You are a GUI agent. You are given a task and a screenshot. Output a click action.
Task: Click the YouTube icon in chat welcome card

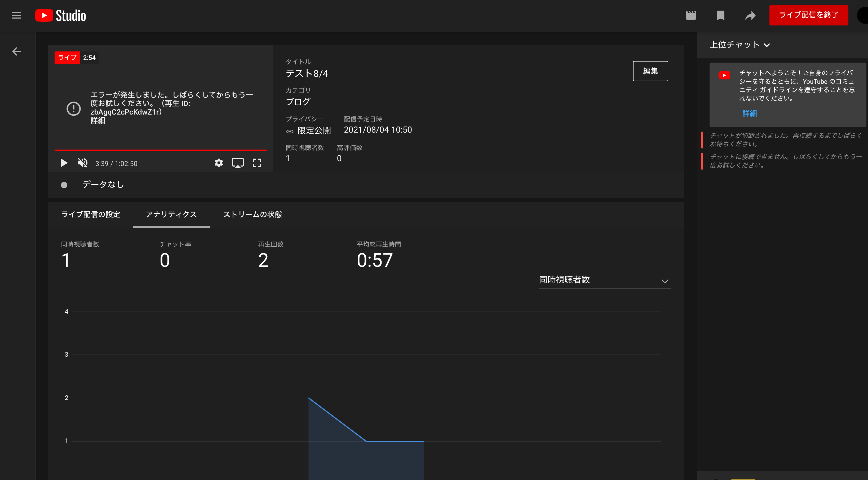tap(724, 75)
